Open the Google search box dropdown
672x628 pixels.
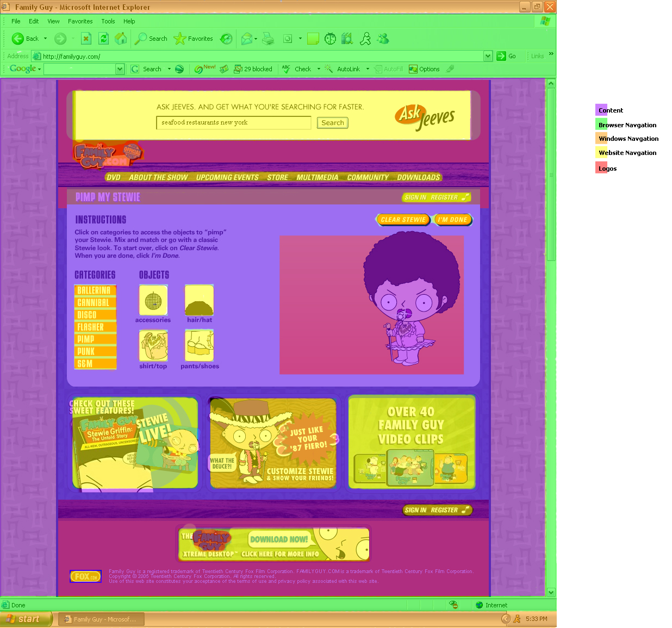tap(120, 69)
